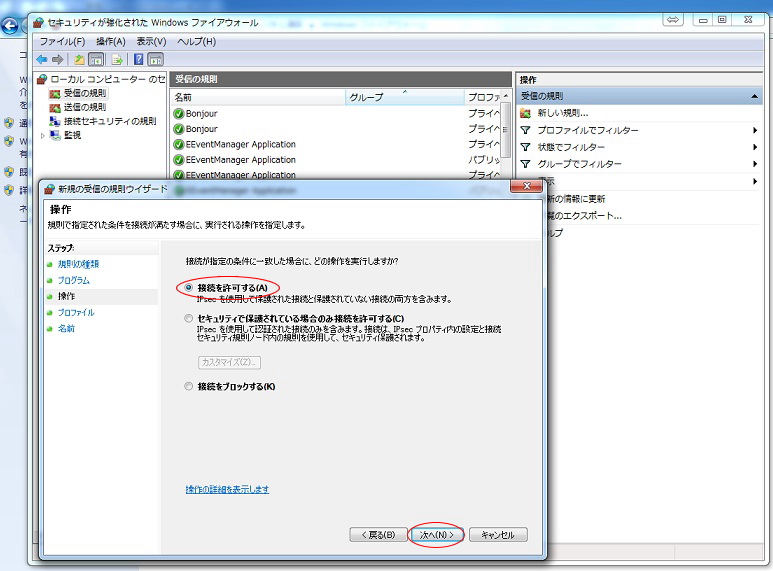Click the connection security rules icon

[55, 121]
